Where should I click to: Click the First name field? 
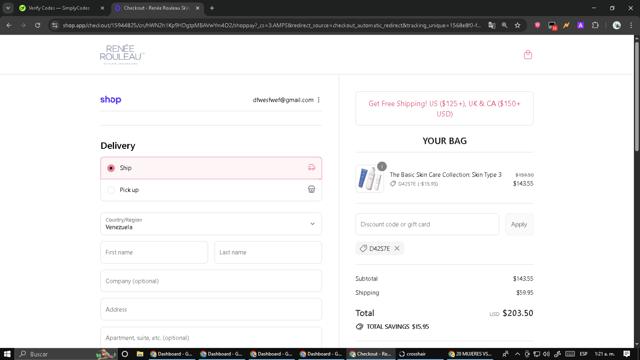(x=154, y=252)
